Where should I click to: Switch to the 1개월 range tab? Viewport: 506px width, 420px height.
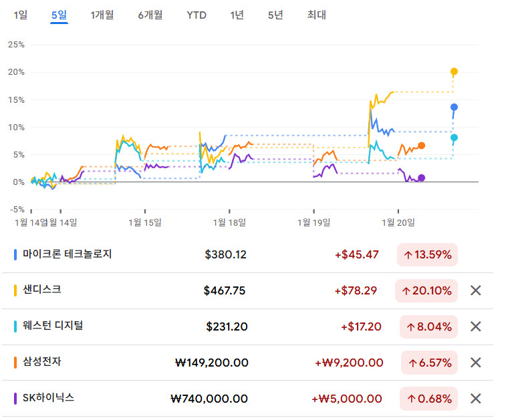[x=102, y=15]
